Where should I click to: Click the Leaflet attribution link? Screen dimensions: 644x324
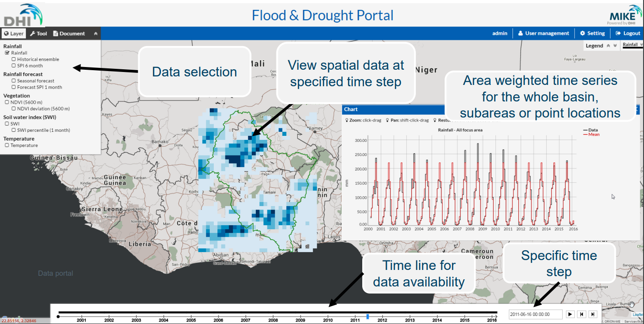(638, 315)
